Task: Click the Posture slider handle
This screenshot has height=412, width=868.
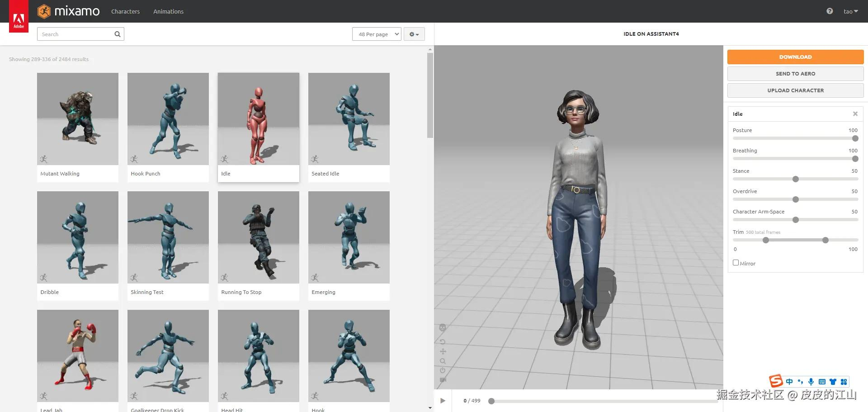Action: pos(855,138)
